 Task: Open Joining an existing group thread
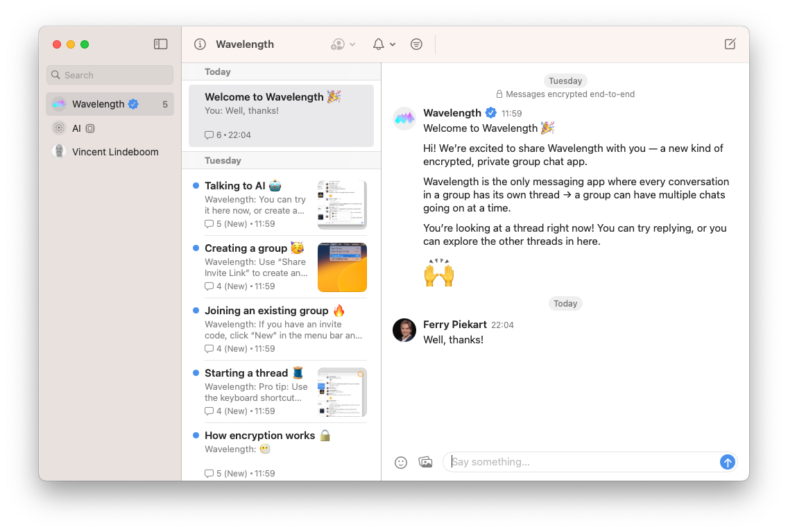[x=281, y=329]
